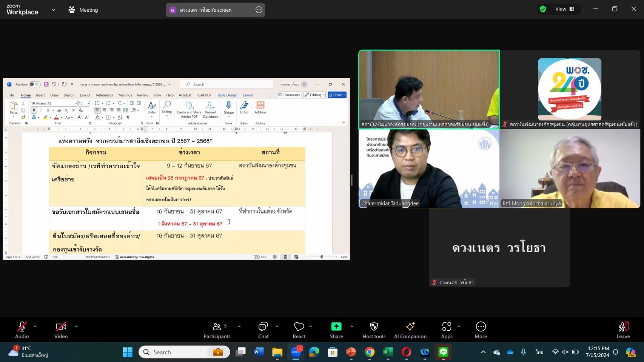
Task: Open Host tools
Action: tap(374, 330)
